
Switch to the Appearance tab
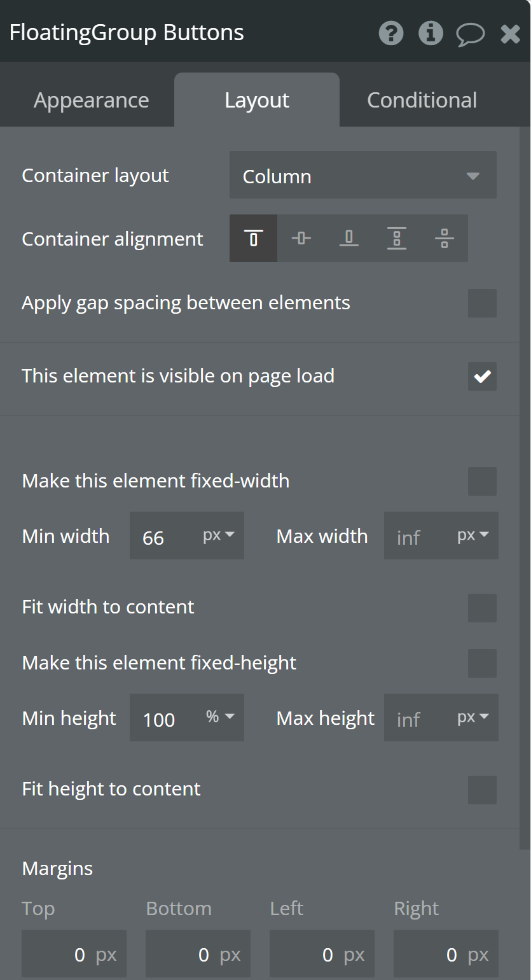pos(91,99)
